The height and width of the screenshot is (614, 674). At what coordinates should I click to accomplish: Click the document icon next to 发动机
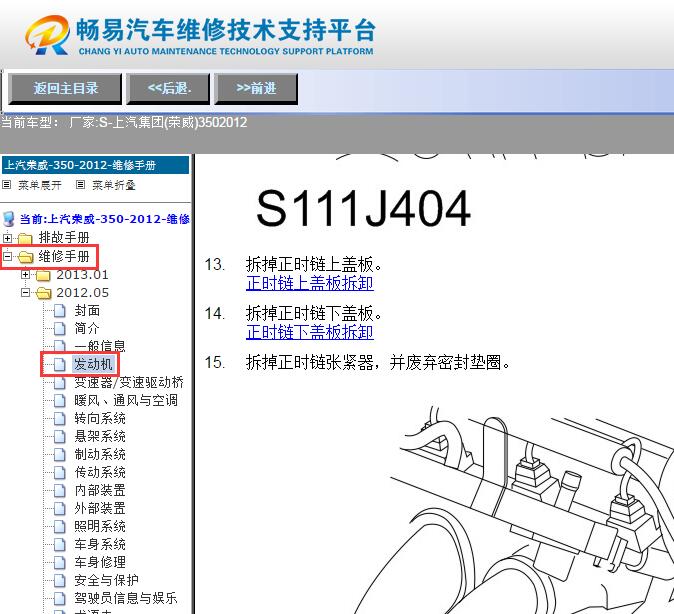[x=60, y=365]
